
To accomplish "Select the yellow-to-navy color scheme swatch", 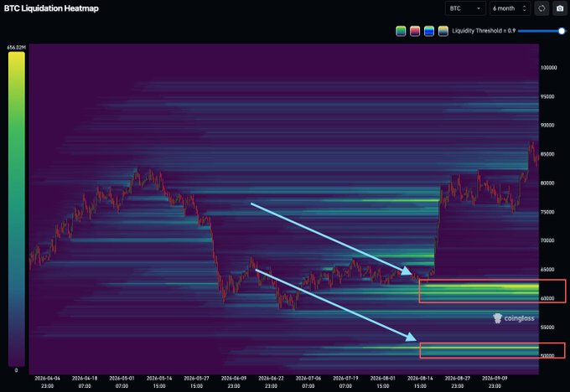I will point(443,31).
